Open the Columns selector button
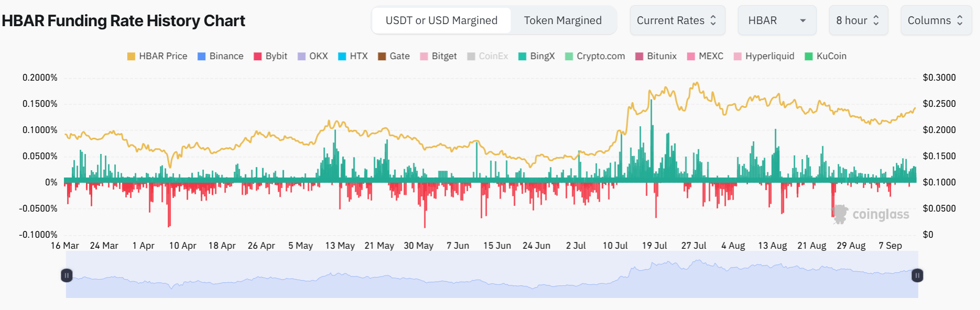The image size is (980, 310). pos(935,20)
